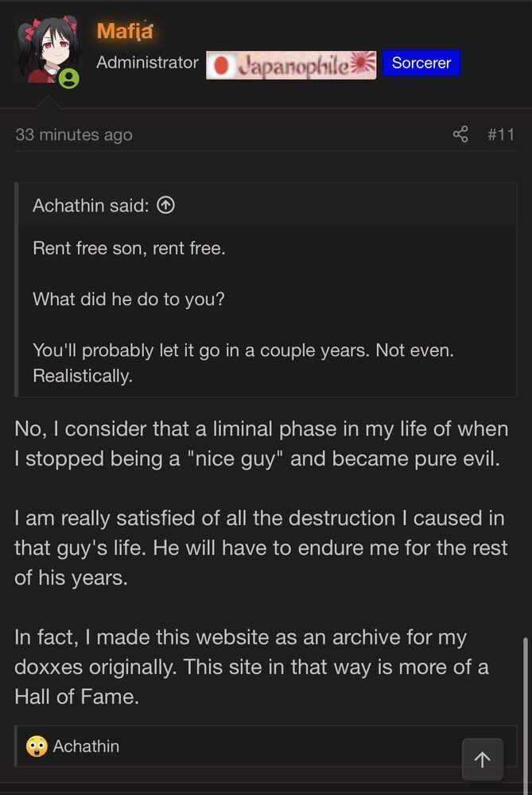Click the shocked emoji reaction icon
This screenshot has height=795, width=532.
point(37,747)
